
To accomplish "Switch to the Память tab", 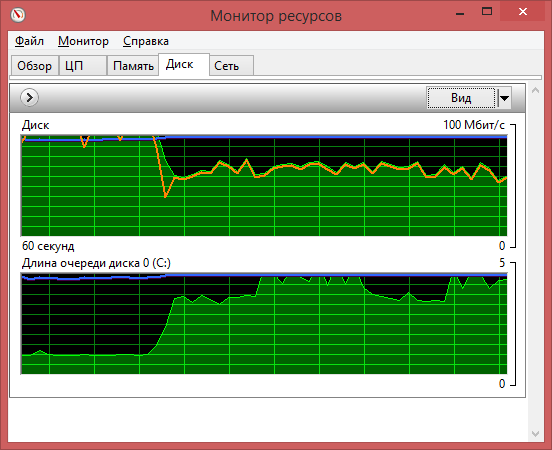I will 133,66.
